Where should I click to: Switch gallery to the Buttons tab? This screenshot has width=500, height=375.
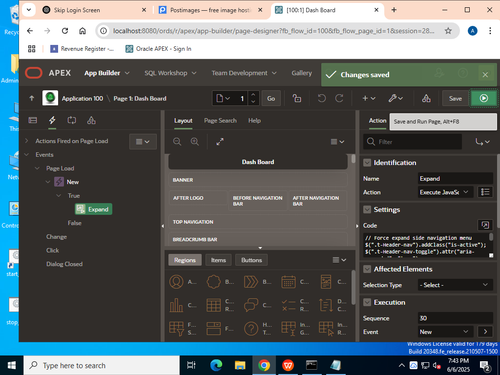tap(251, 260)
